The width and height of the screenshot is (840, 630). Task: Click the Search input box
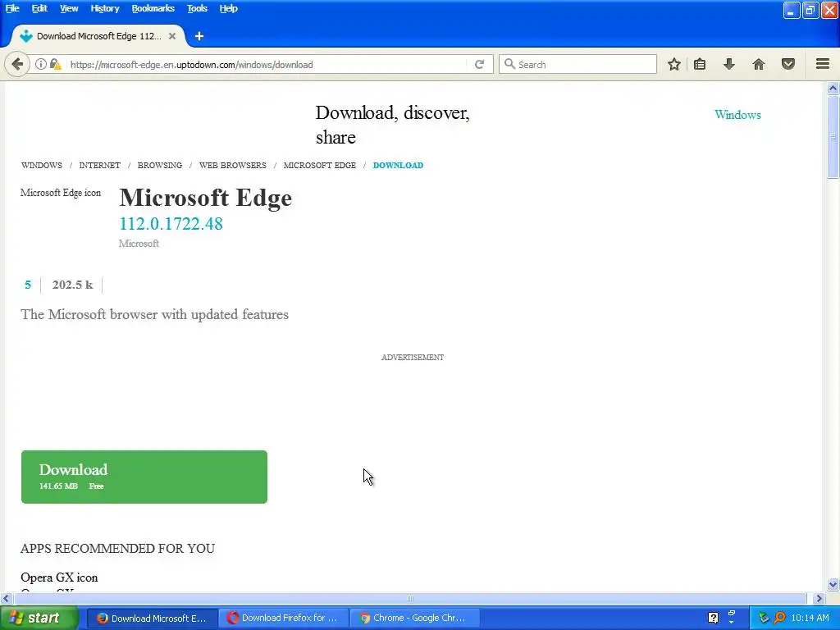click(x=577, y=64)
